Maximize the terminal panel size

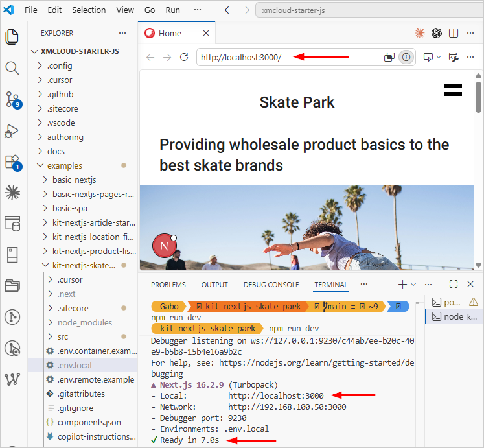click(454, 284)
